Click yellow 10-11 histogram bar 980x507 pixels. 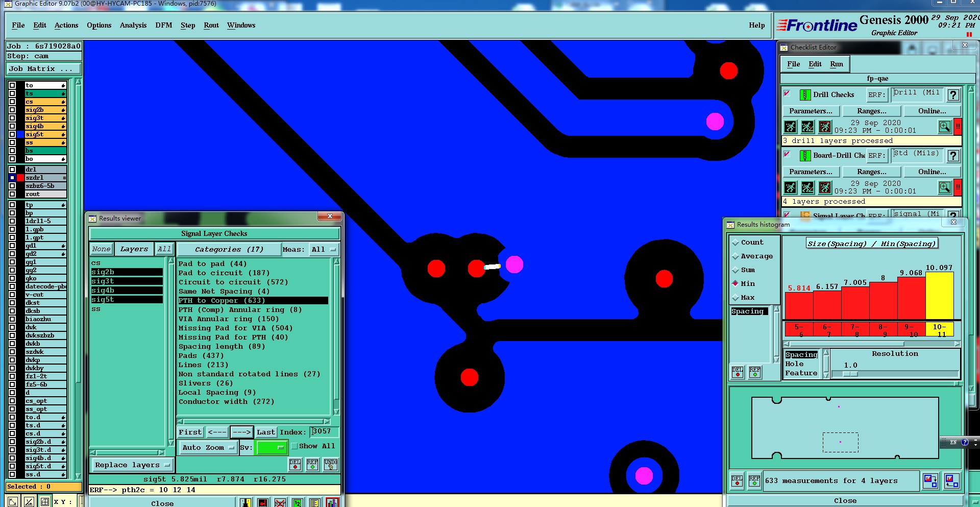tap(940, 296)
